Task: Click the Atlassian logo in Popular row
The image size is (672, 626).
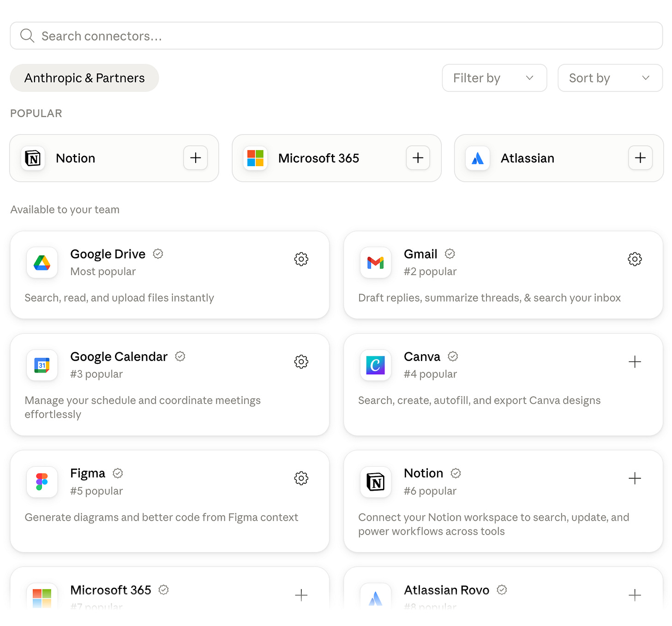Action: tap(478, 158)
